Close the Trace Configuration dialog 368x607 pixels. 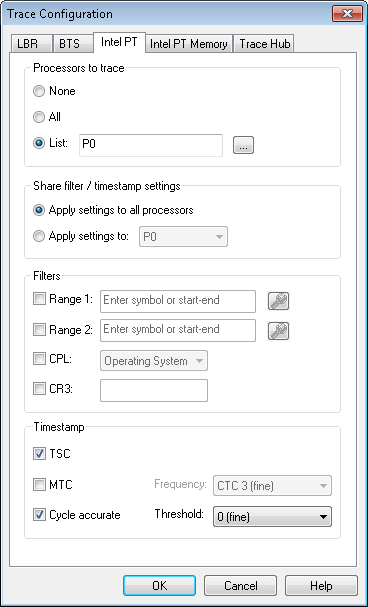347,14
